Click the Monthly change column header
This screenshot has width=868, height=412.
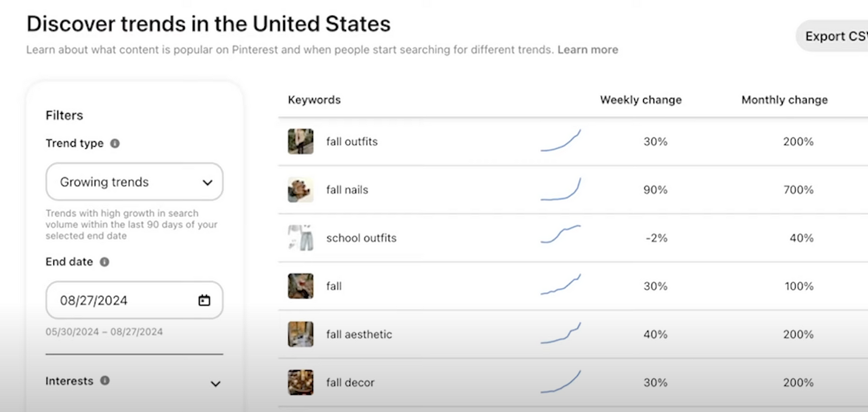[784, 100]
